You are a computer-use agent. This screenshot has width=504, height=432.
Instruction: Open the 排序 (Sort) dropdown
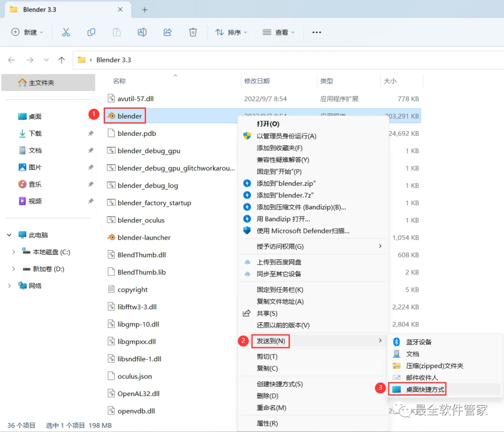pyautogui.click(x=231, y=33)
